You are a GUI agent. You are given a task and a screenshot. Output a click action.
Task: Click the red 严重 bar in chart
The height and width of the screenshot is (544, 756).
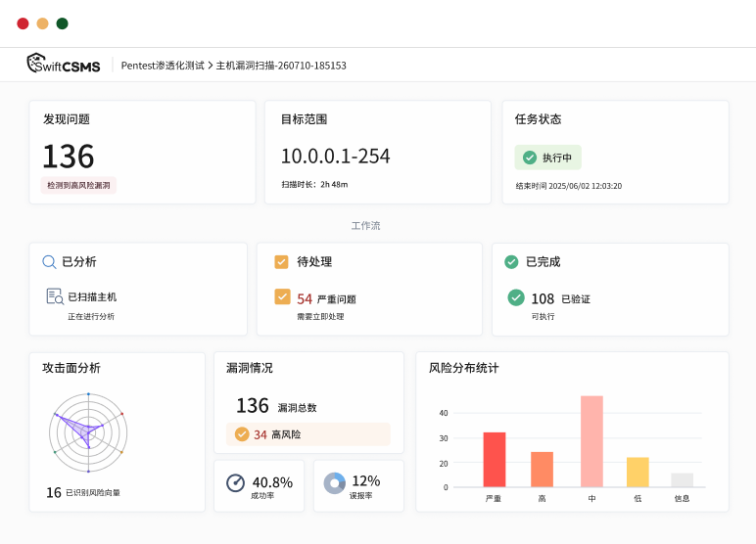(495, 460)
